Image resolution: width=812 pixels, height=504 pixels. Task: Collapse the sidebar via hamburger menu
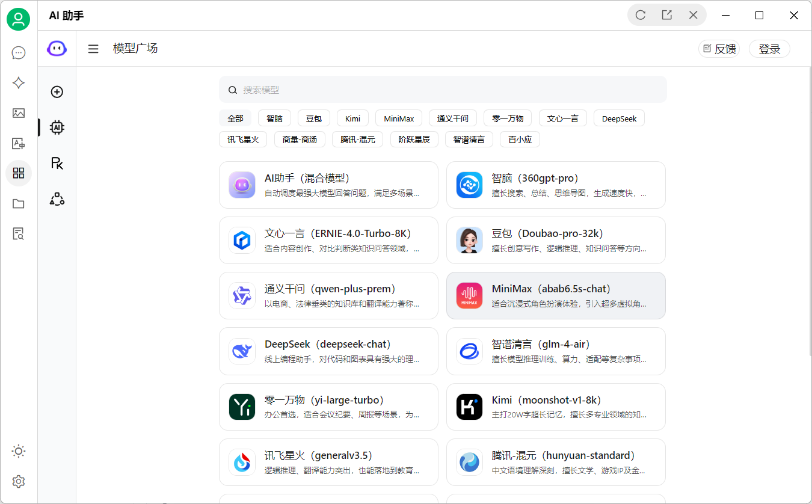93,49
